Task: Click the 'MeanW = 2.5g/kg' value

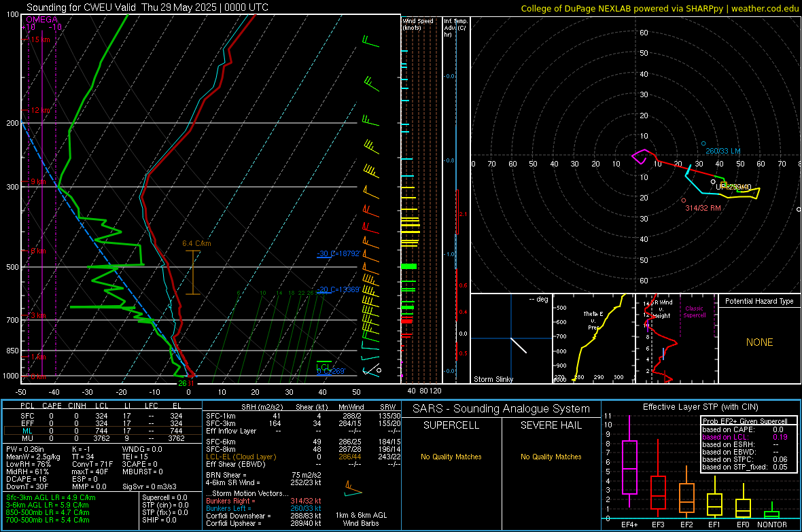Action: (33, 457)
